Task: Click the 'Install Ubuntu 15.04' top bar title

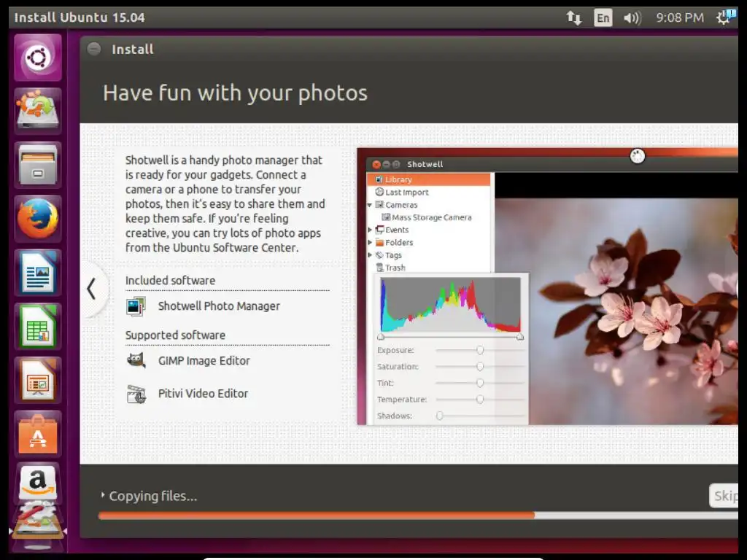Action: point(80,17)
